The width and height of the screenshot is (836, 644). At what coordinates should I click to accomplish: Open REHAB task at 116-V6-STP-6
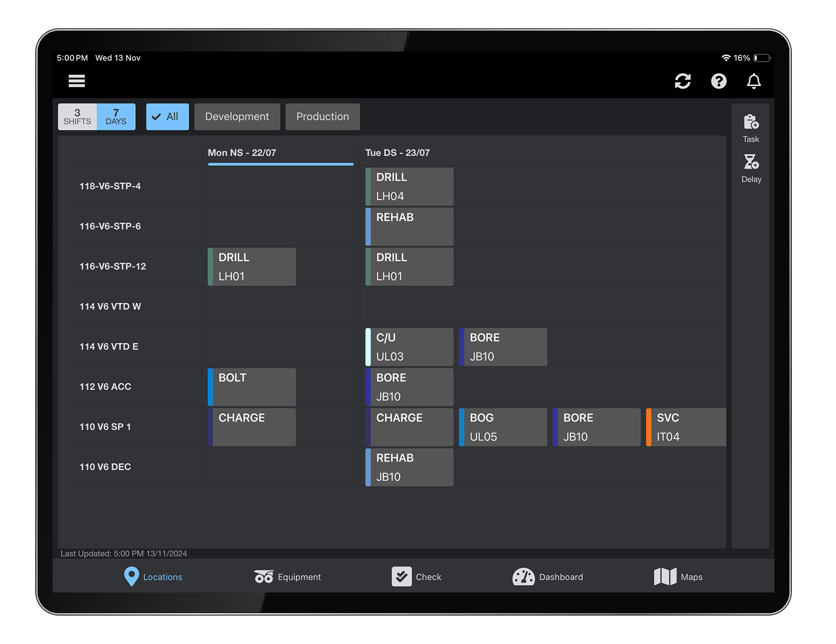point(410,227)
